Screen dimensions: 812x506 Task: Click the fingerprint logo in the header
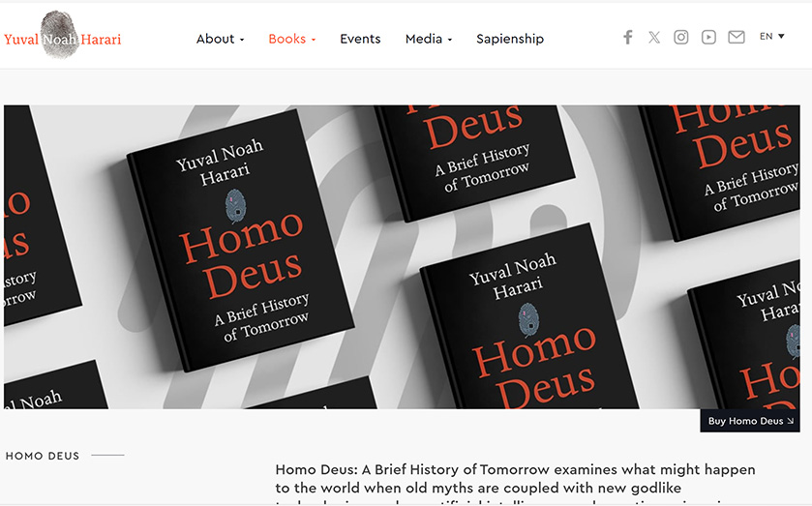(x=60, y=34)
